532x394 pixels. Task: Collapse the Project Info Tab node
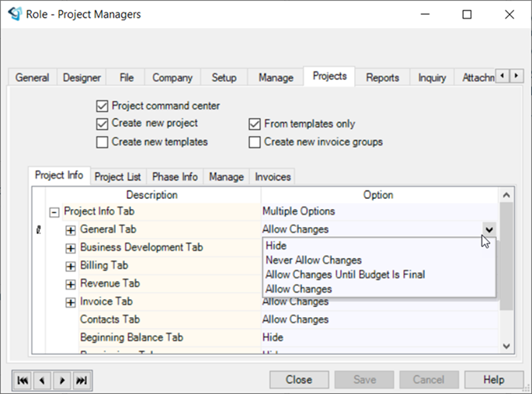[x=54, y=211]
